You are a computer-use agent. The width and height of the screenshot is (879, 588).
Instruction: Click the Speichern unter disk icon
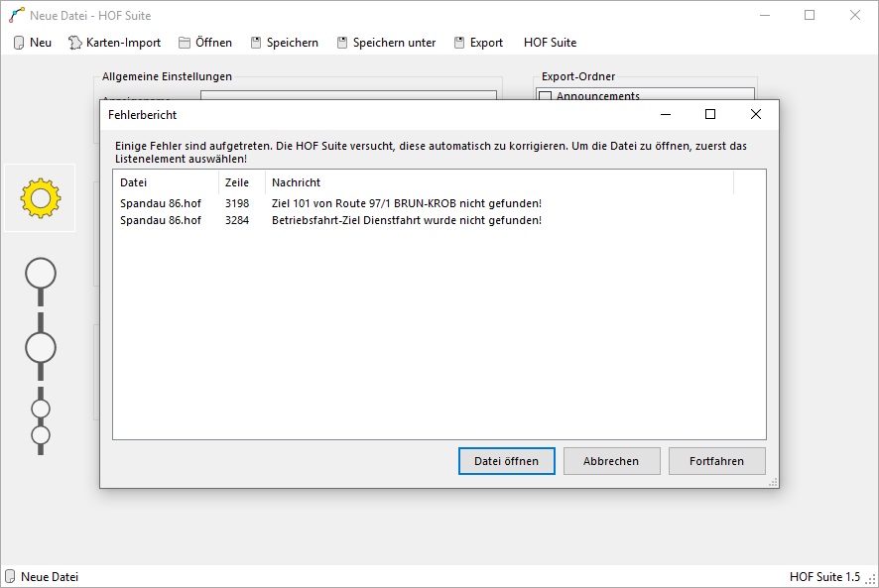coord(342,43)
